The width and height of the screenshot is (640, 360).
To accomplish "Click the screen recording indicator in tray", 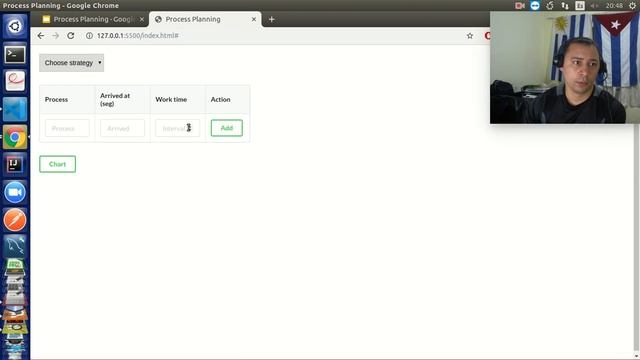I will 520,5.
